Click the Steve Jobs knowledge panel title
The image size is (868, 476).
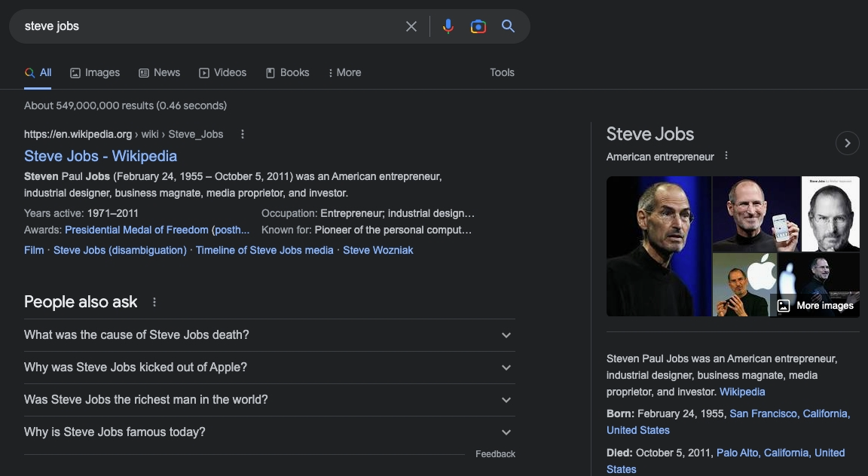click(x=650, y=134)
